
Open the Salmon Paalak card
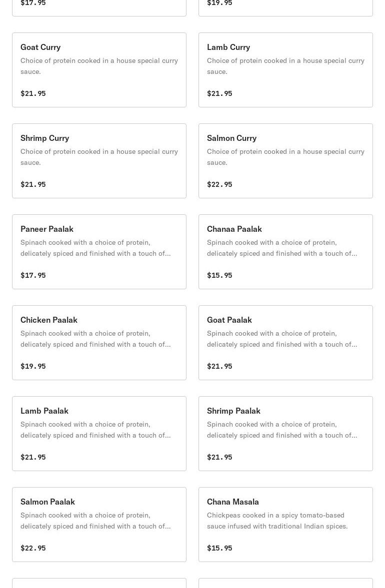click(x=99, y=525)
